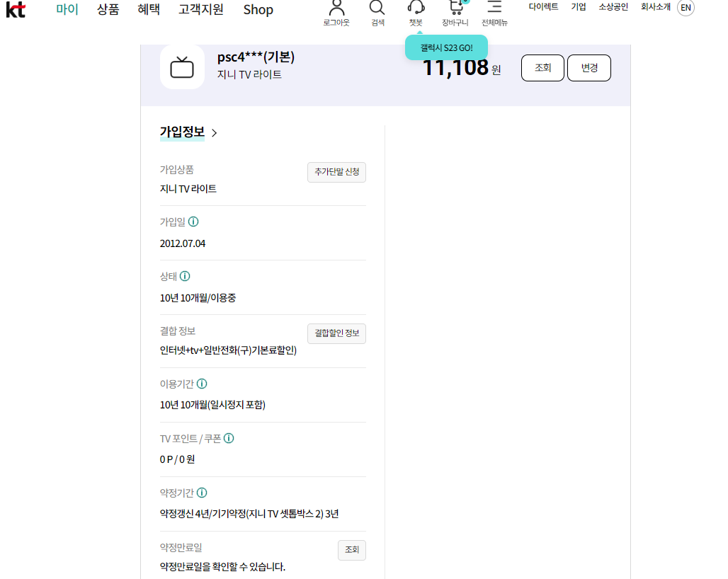The height and width of the screenshot is (579, 728).
Task: Click info icon beside 이용기간
Action: [x=202, y=384]
